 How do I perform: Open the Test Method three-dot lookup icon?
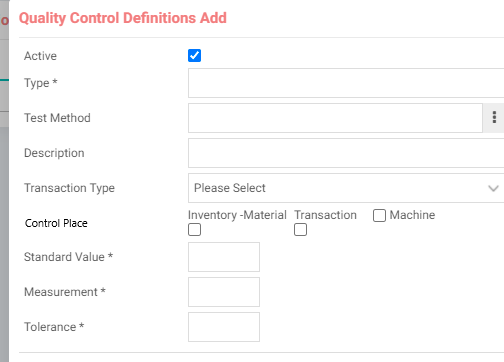click(x=494, y=118)
